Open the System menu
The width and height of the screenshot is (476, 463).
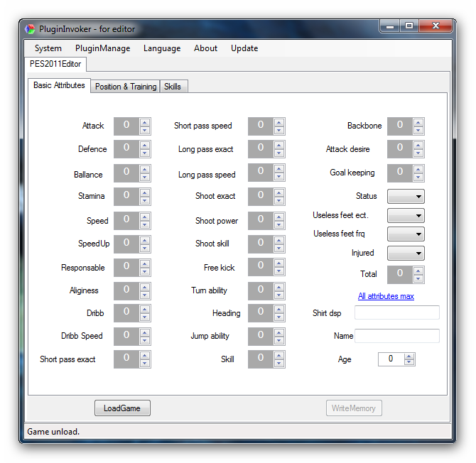click(x=48, y=48)
